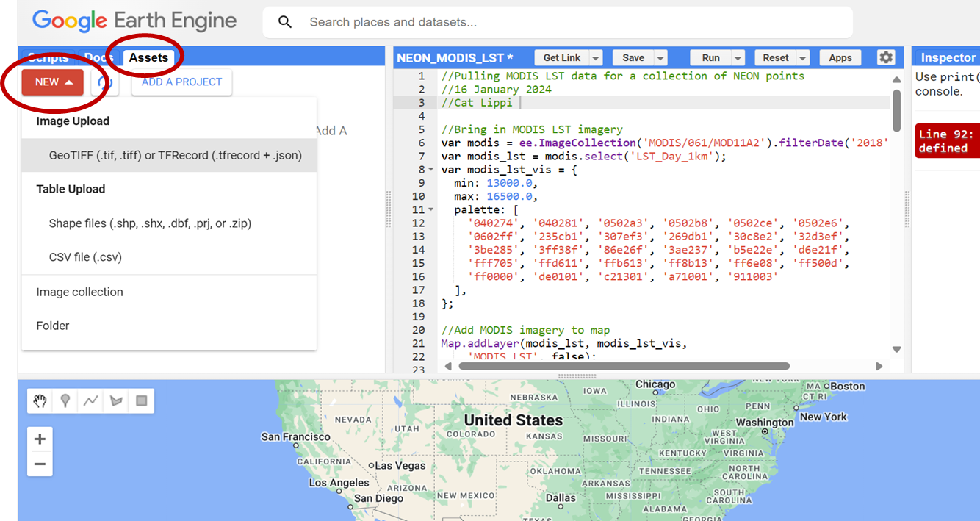980x521 pixels.
Task: Open the Run dropdown arrow
Action: click(x=738, y=58)
